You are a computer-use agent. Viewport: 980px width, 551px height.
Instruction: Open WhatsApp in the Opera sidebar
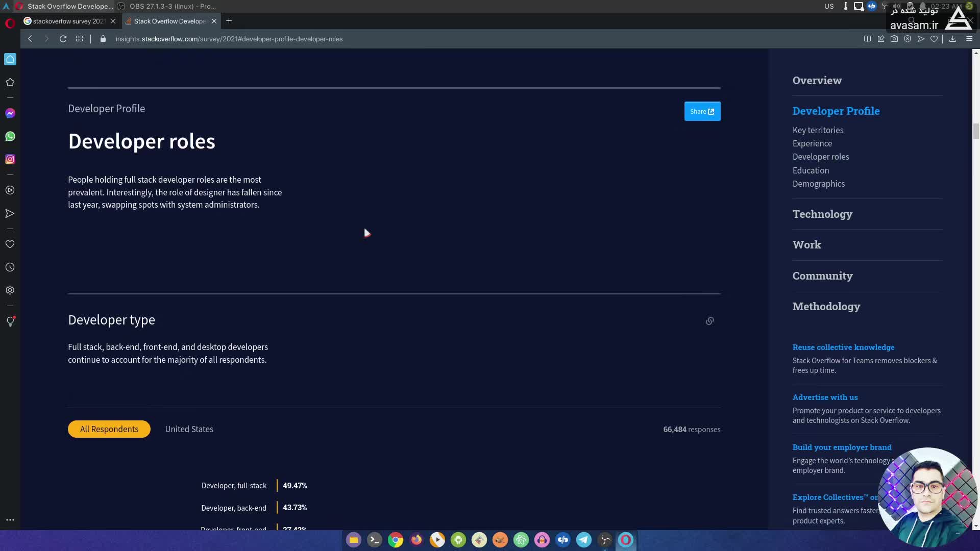coord(10,136)
